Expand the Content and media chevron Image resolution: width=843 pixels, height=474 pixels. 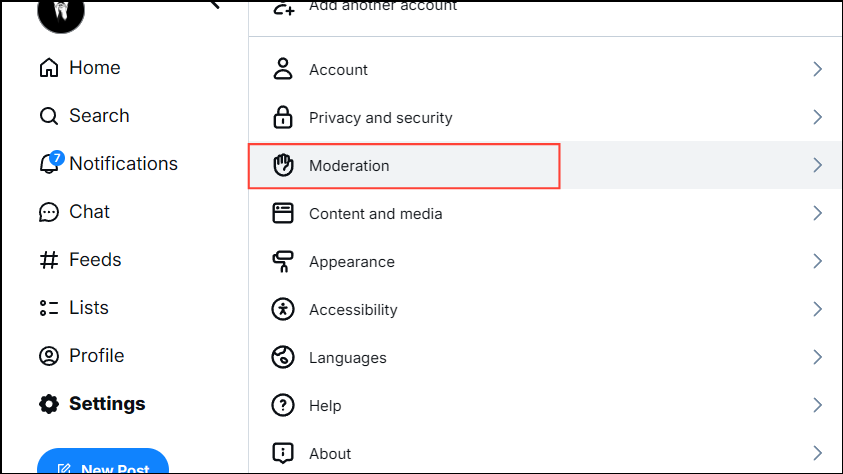click(x=817, y=214)
